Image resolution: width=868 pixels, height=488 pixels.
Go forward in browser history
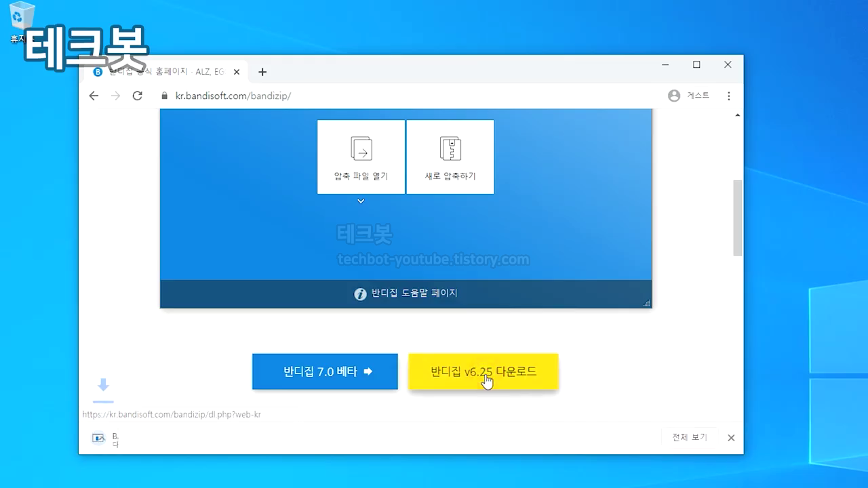click(x=115, y=96)
